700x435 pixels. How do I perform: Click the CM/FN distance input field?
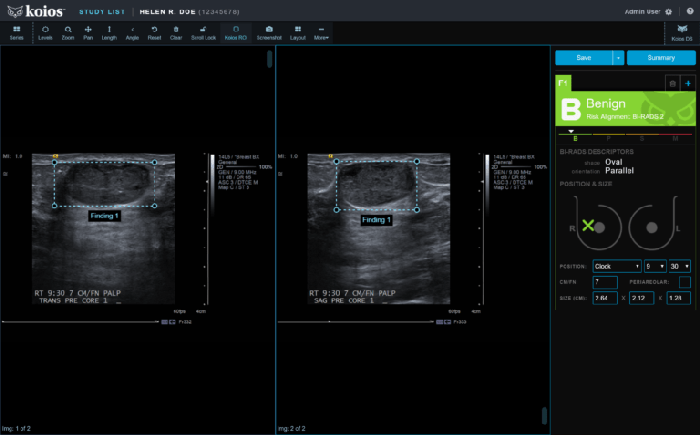coord(606,283)
